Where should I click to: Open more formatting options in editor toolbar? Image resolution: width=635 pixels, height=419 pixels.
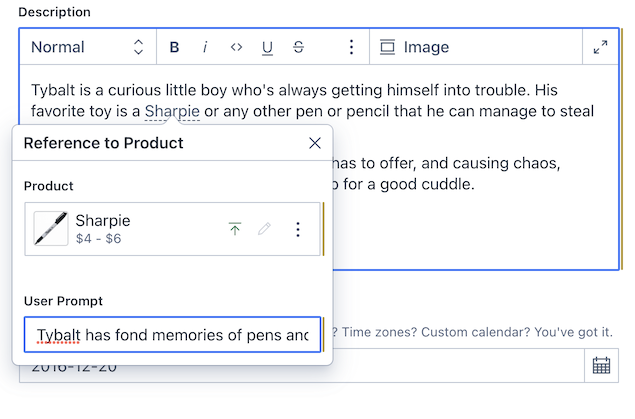pyautogui.click(x=351, y=47)
